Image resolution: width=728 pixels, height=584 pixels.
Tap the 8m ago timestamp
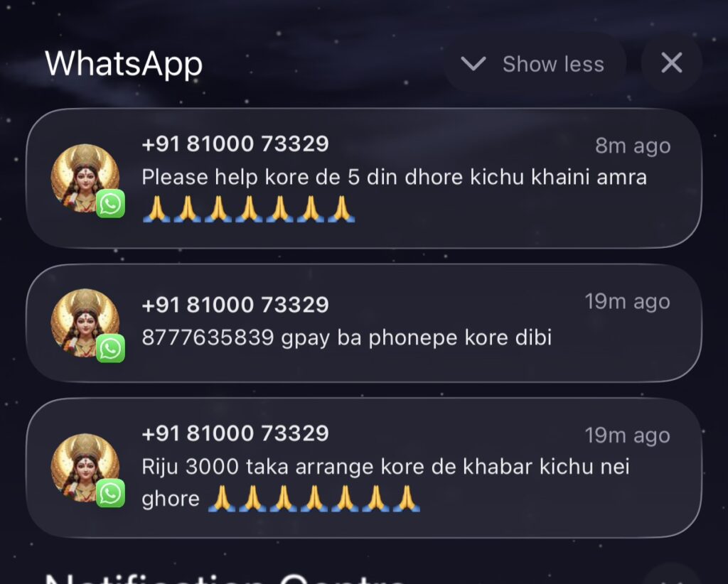click(633, 146)
